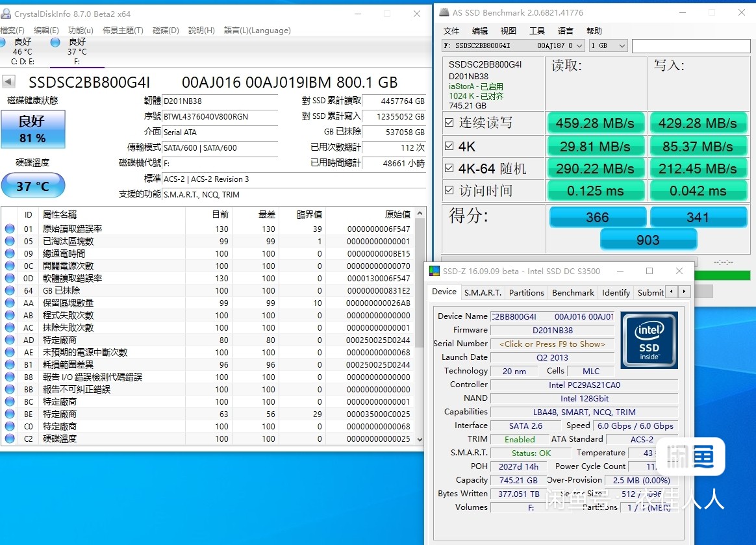Click the 原始值 column header
Image resolution: width=756 pixels, height=545 pixels.
click(x=397, y=214)
